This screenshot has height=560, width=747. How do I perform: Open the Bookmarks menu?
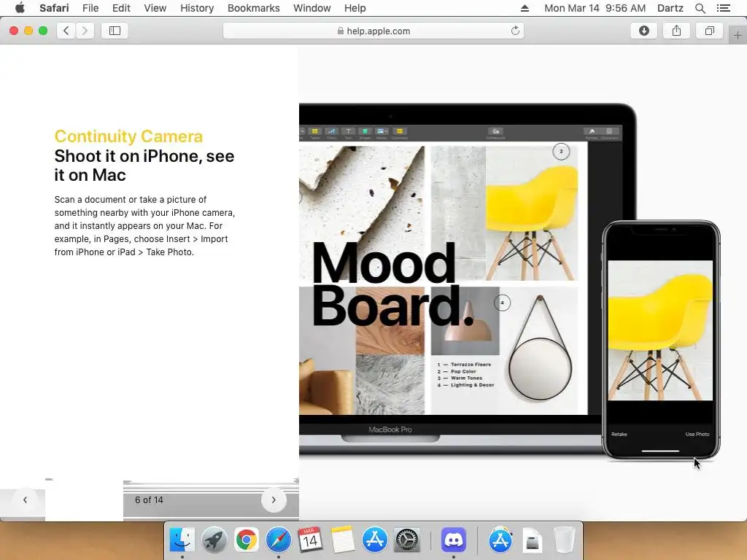253,8
